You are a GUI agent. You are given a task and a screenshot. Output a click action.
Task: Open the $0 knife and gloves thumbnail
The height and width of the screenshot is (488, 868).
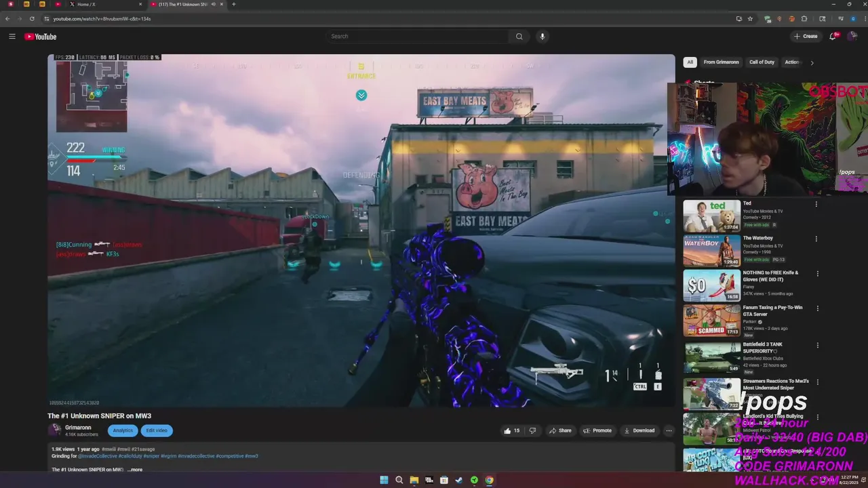click(711, 285)
